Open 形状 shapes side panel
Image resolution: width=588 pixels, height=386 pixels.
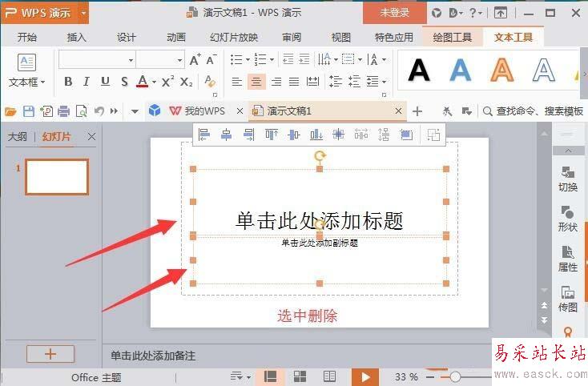[x=568, y=219]
